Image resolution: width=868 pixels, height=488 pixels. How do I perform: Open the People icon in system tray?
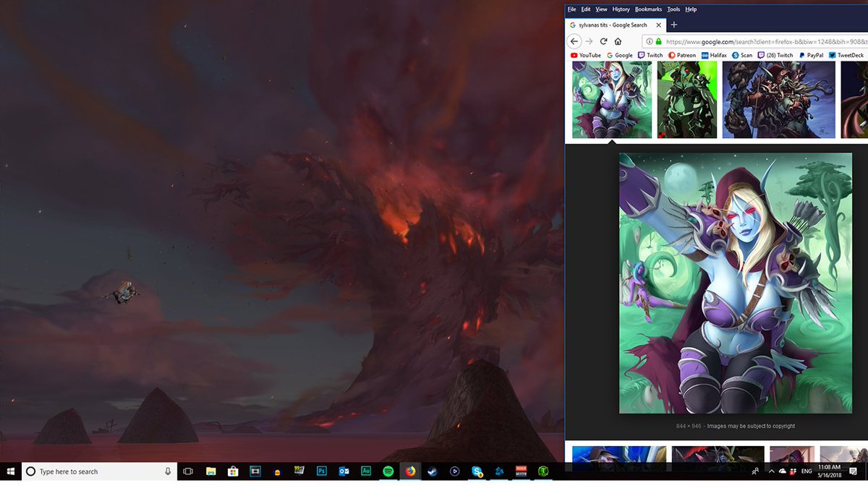[x=756, y=471]
